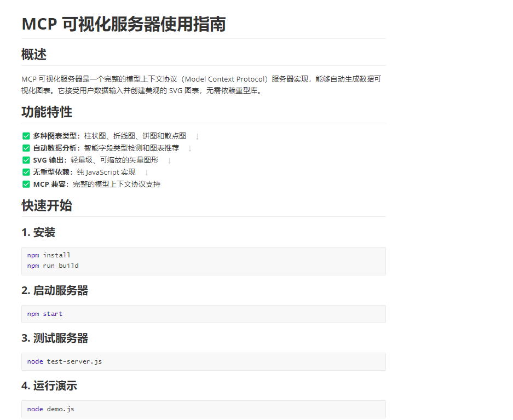Toggle the checkmark on the JavaScript 实现 item

pos(26,172)
